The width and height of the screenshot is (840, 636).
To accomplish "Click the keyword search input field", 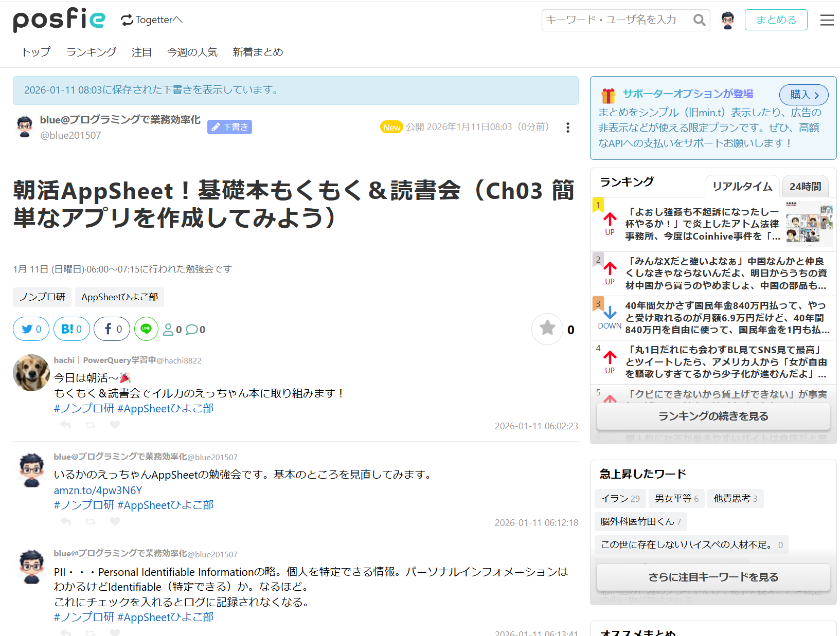I will point(616,20).
